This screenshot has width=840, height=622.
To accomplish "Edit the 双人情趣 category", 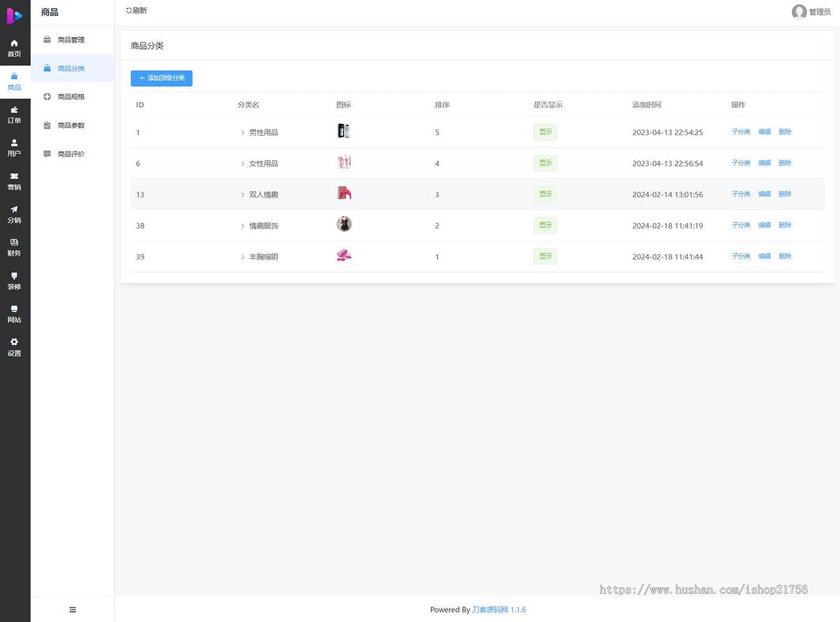I will (764, 194).
